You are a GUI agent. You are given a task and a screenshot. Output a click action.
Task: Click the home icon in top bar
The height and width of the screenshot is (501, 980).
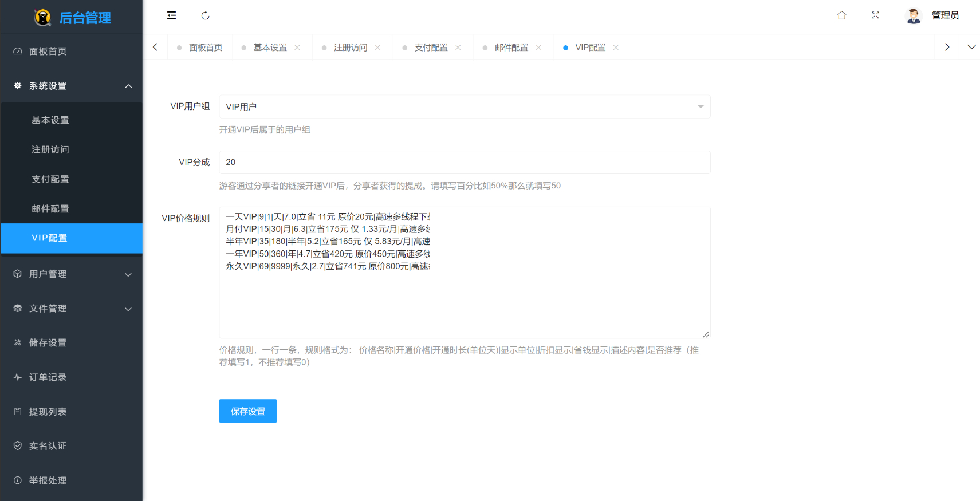click(x=841, y=15)
